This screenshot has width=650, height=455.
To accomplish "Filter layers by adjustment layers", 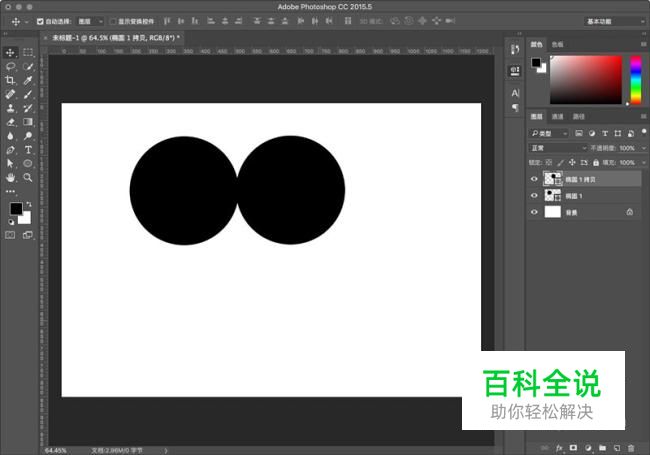I will point(592,133).
